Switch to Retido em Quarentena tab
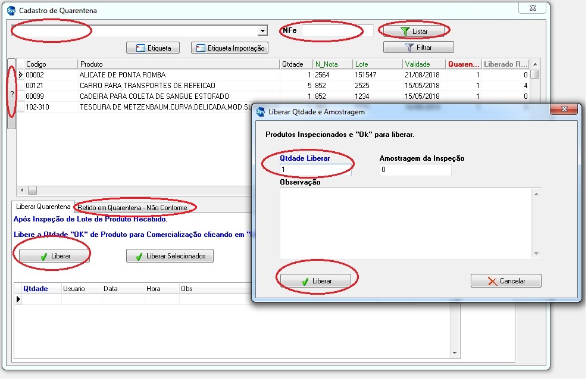 [x=132, y=208]
